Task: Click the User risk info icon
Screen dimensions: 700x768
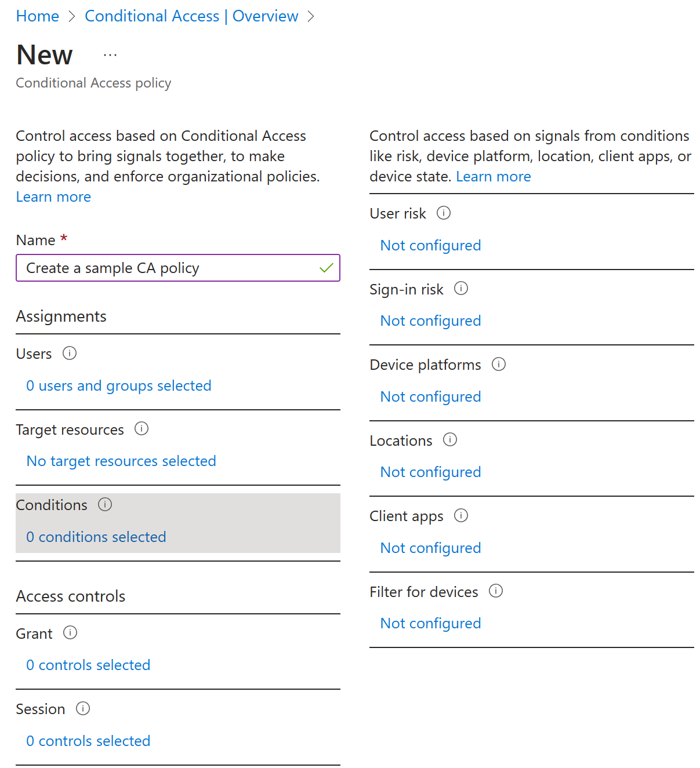Action: pyautogui.click(x=444, y=213)
